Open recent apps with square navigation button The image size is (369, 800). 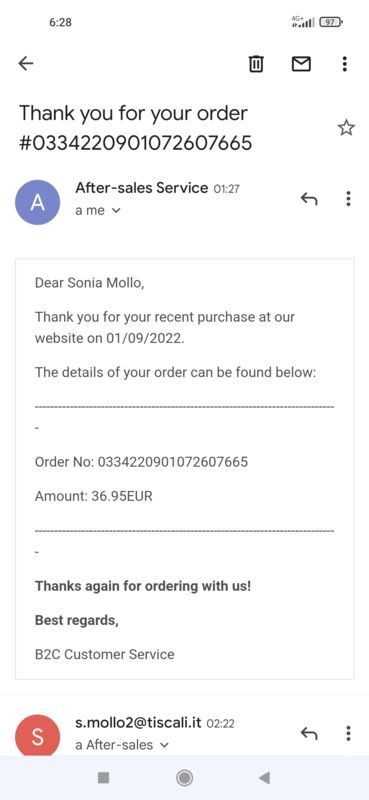pos(104,778)
